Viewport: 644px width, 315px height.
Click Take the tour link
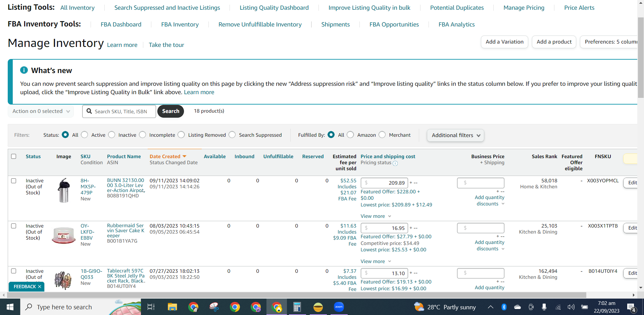pyautogui.click(x=166, y=45)
